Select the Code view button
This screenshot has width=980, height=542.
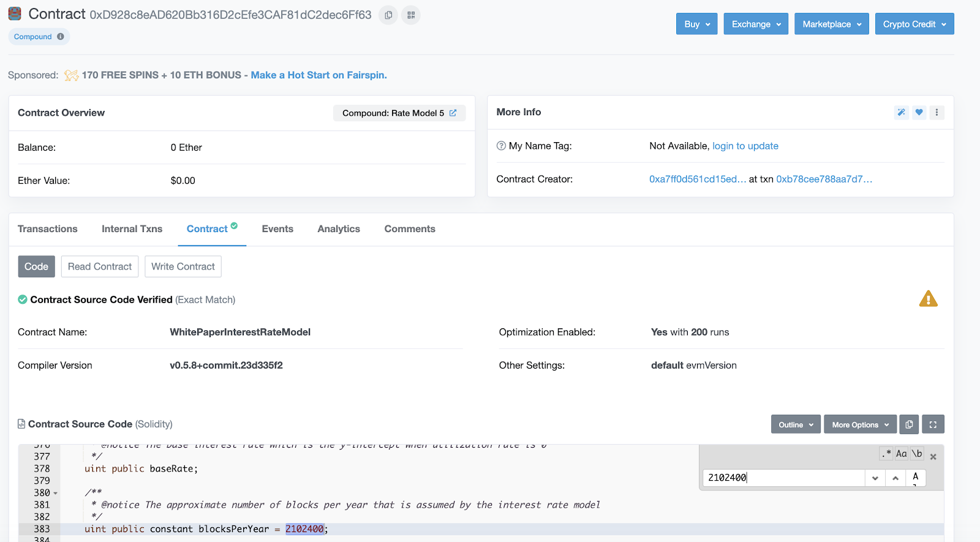coord(37,266)
